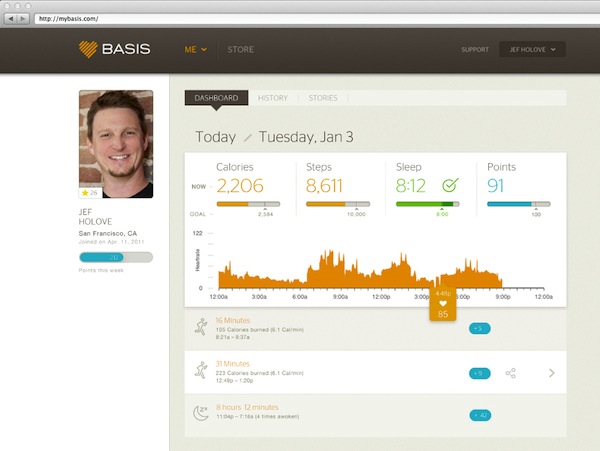Click the Basis heart logo
Screen dimensions: 600x451
(88, 49)
